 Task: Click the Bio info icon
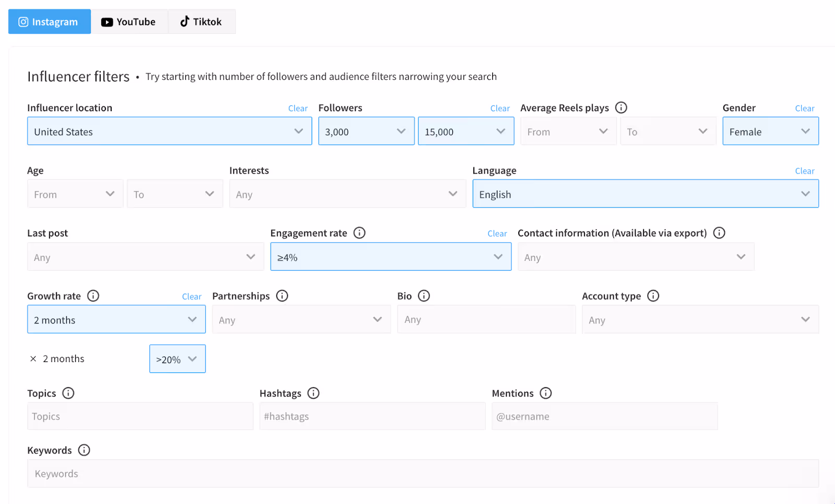point(424,296)
